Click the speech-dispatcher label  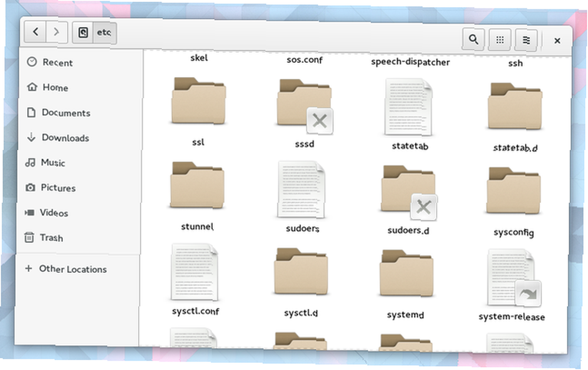(x=410, y=62)
